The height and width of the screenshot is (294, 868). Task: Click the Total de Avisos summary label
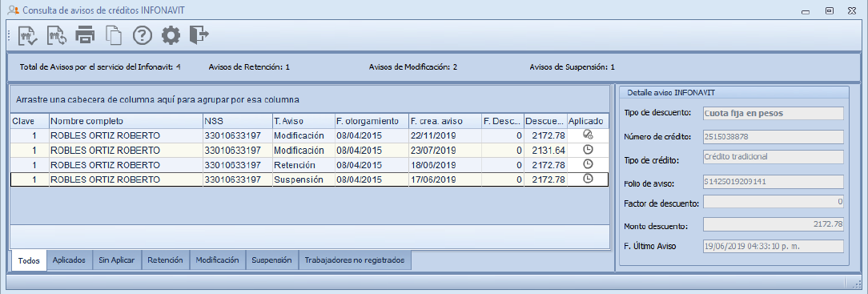[100, 67]
